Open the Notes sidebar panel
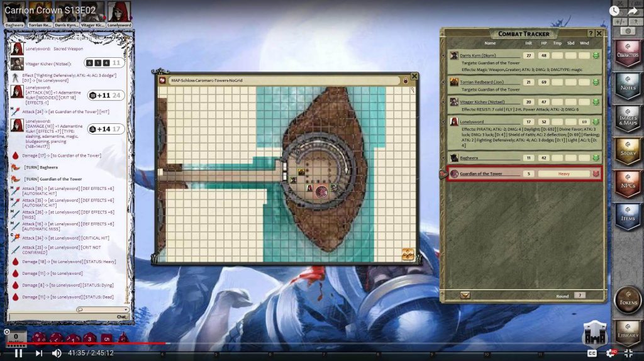 pyautogui.click(x=628, y=86)
